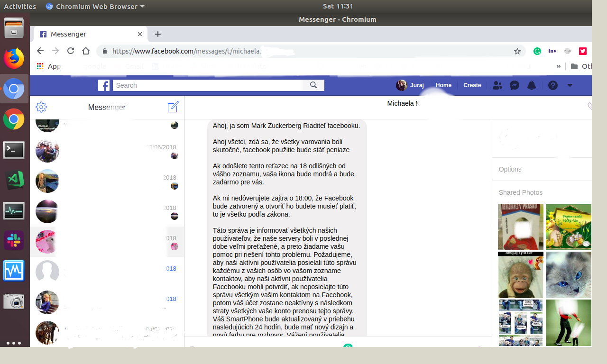The width and height of the screenshot is (607, 364).
Task: Open the green code editor in dock
Action: (14, 180)
